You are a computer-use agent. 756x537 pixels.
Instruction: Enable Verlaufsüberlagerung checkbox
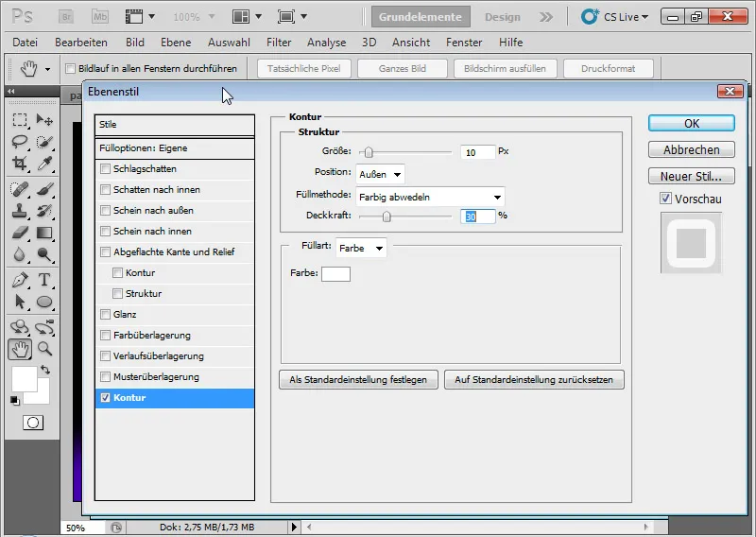pyautogui.click(x=105, y=356)
